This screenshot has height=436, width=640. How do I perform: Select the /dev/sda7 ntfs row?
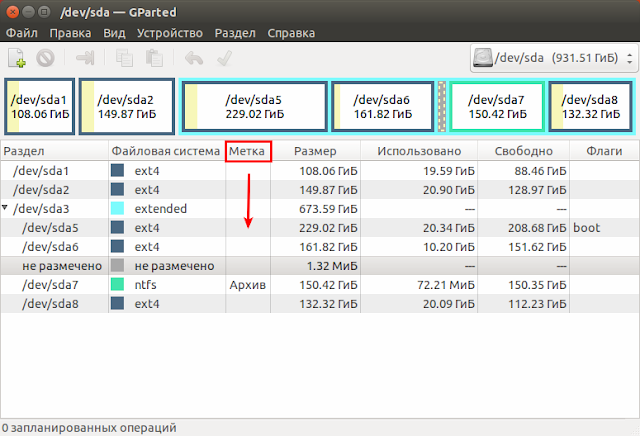tap(320, 285)
